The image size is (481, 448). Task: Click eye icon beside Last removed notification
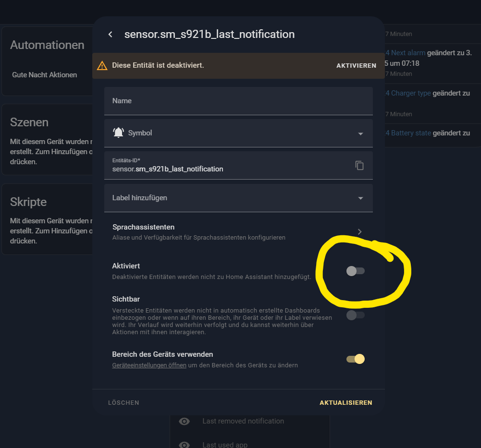(184, 421)
